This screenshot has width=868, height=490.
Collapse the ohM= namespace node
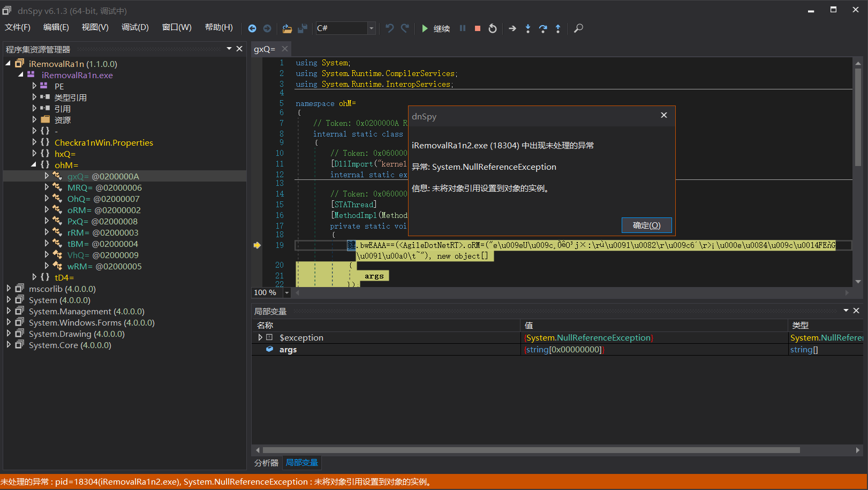pos(34,165)
